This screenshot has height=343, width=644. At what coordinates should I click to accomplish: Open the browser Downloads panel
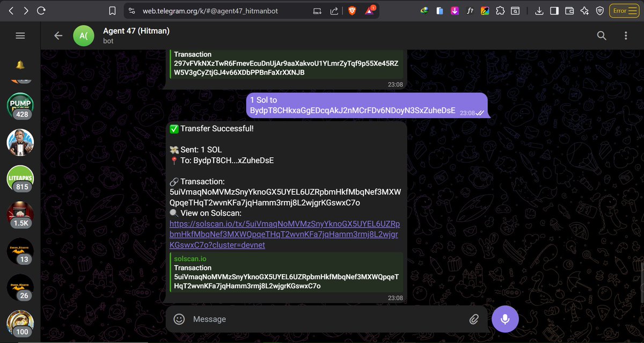tap(539, 10)
